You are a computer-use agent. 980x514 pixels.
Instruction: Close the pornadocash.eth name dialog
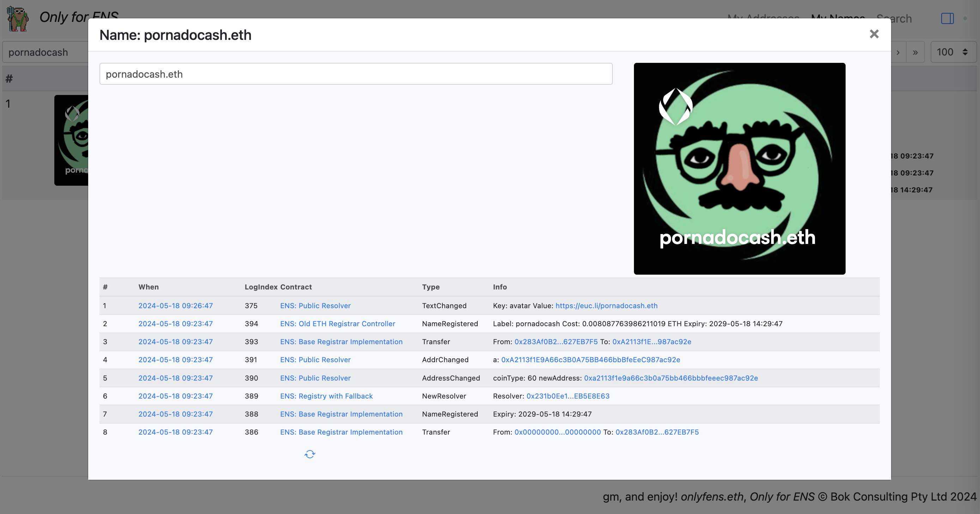[x=874, y=34]
